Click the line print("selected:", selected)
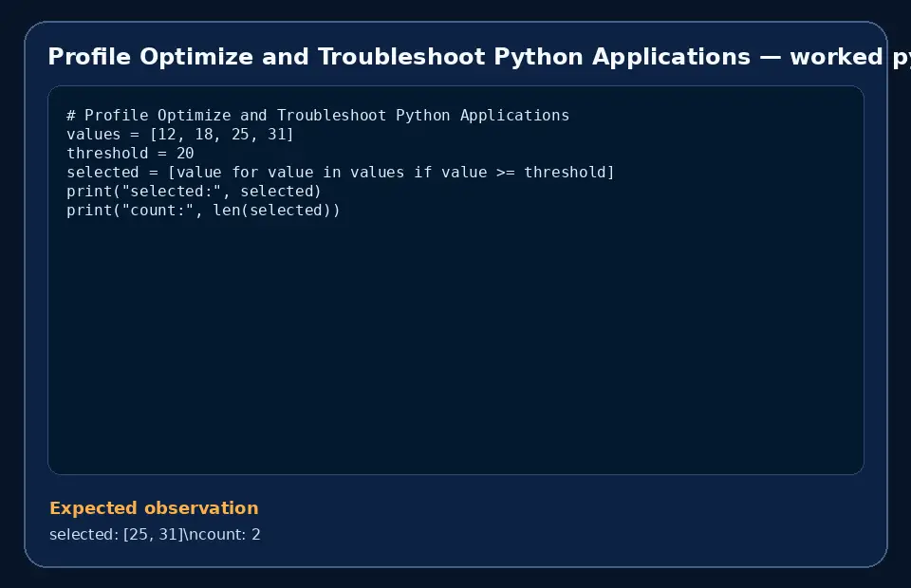911x588 pixels. point(194,192)
